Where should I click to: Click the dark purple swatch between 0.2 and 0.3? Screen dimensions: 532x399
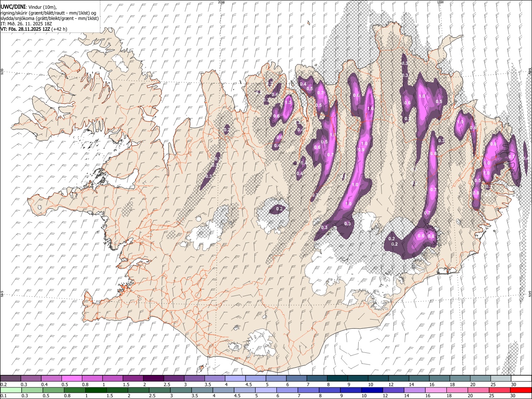pos(10,378)
